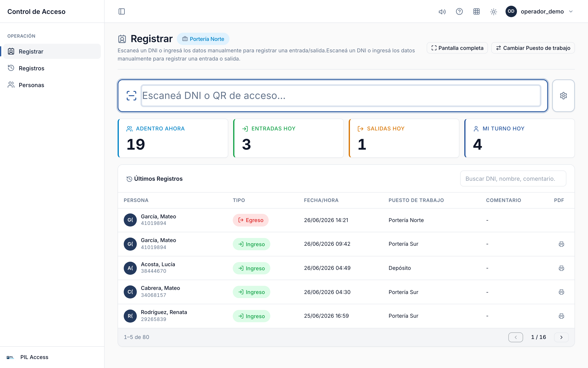Click the Ingreso badge at 09:42
This screenshot has width=588, height=368.
coord(252,244)
